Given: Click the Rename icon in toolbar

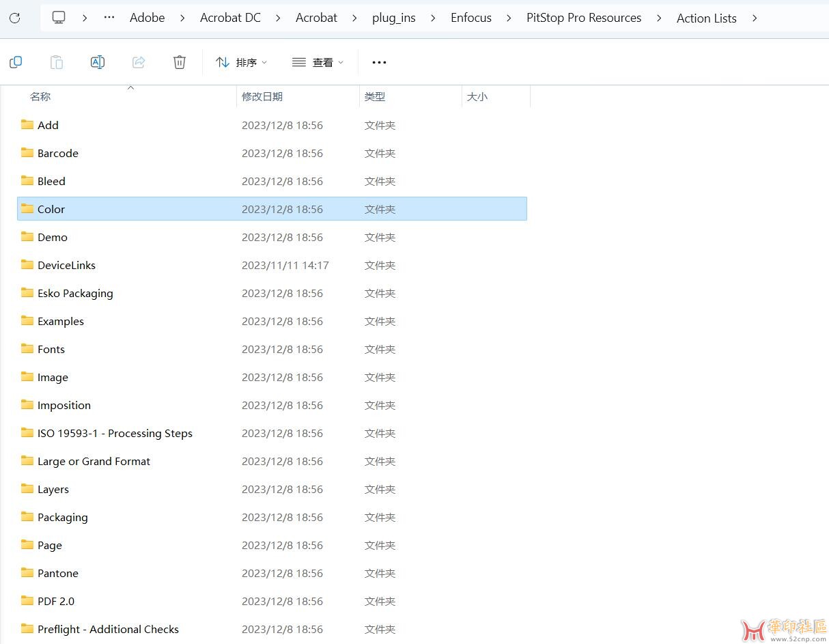Looking at the screenshot, I should [98, 62].
